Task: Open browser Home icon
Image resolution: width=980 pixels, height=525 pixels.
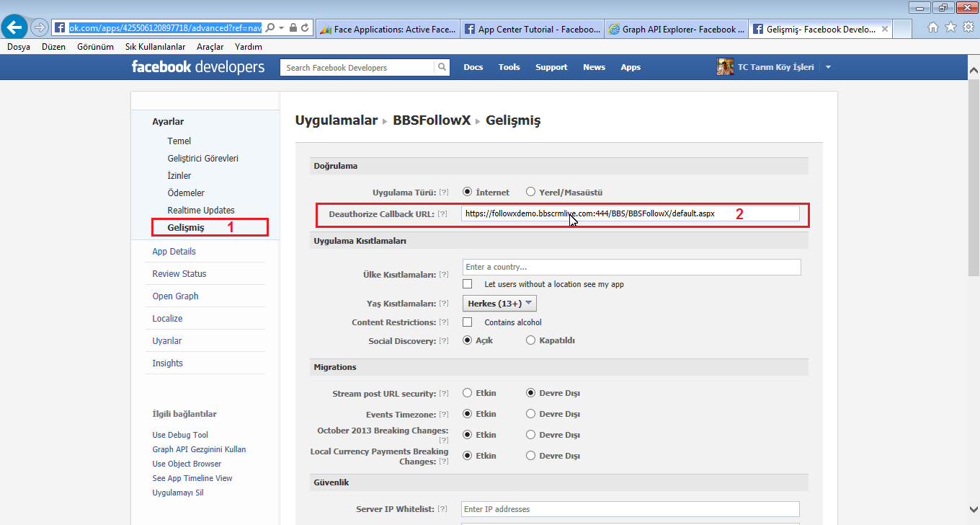Action: click(933, 27)
